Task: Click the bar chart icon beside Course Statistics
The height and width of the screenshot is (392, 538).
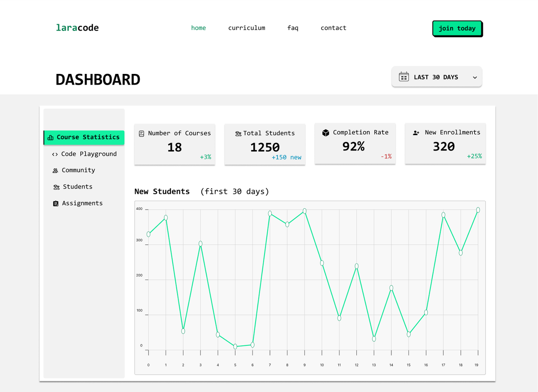Action: [x=51, y=138]
